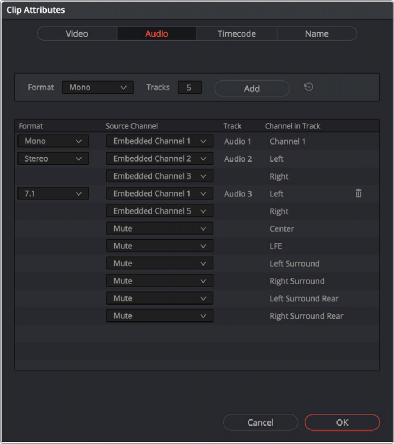This screenshot has width=394, height=444.
Task: Click the Center channel label
Action: [x=282, y=229]
